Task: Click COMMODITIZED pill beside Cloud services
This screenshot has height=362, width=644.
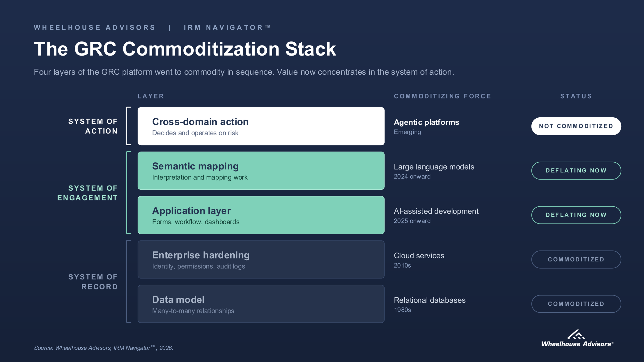Action: (x=576, y=259)
